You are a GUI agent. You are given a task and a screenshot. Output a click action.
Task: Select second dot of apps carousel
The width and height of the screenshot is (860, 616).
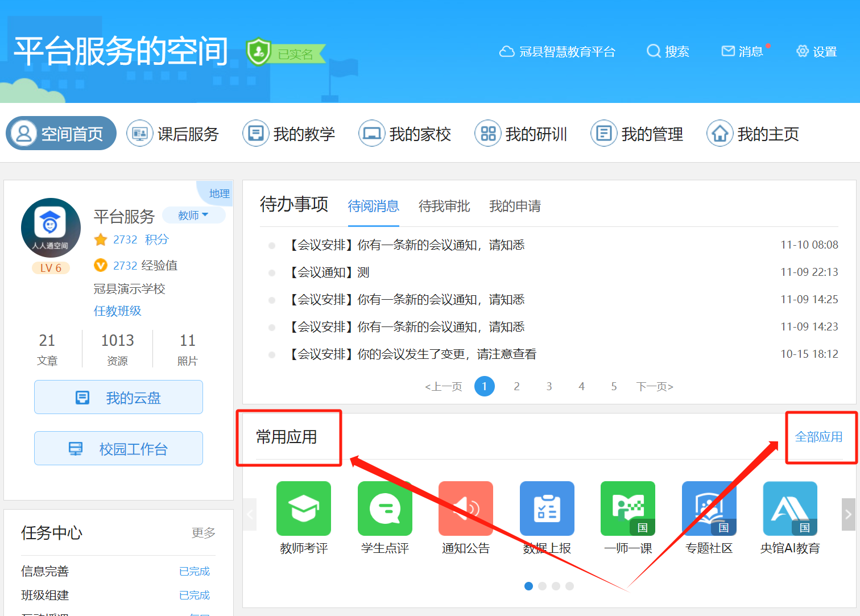(x=543, y=586)
